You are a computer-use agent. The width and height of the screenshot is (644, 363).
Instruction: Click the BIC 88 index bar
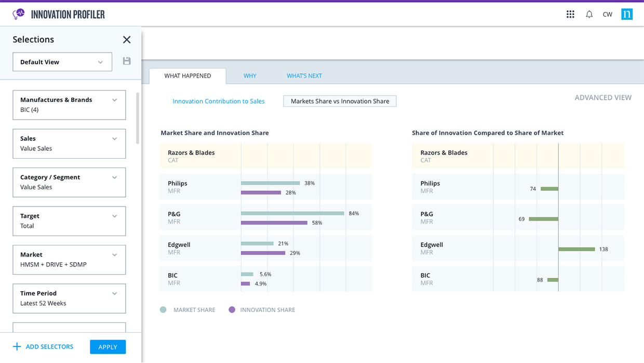coord(553,280)
